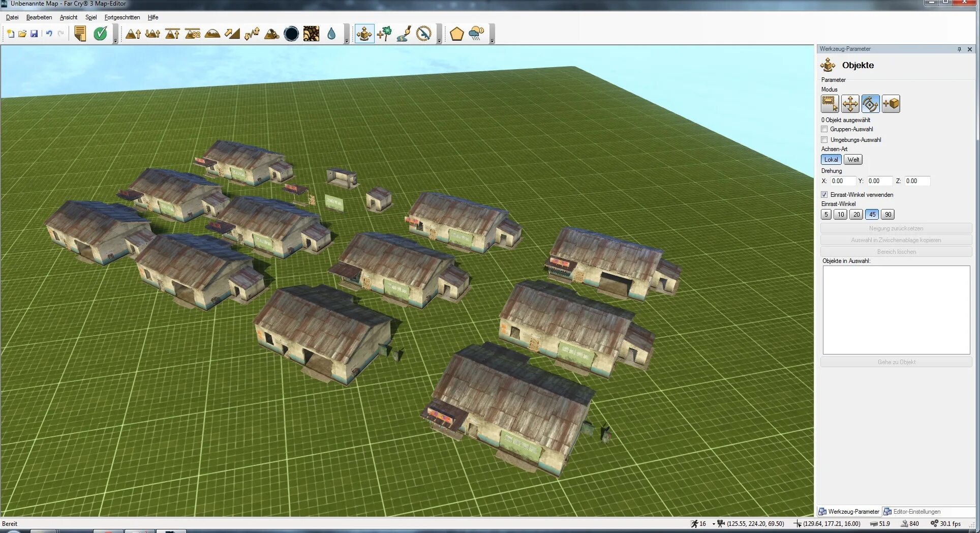
Task: Choose the selection mode icon under Modus
Action: tap(830, 104)
